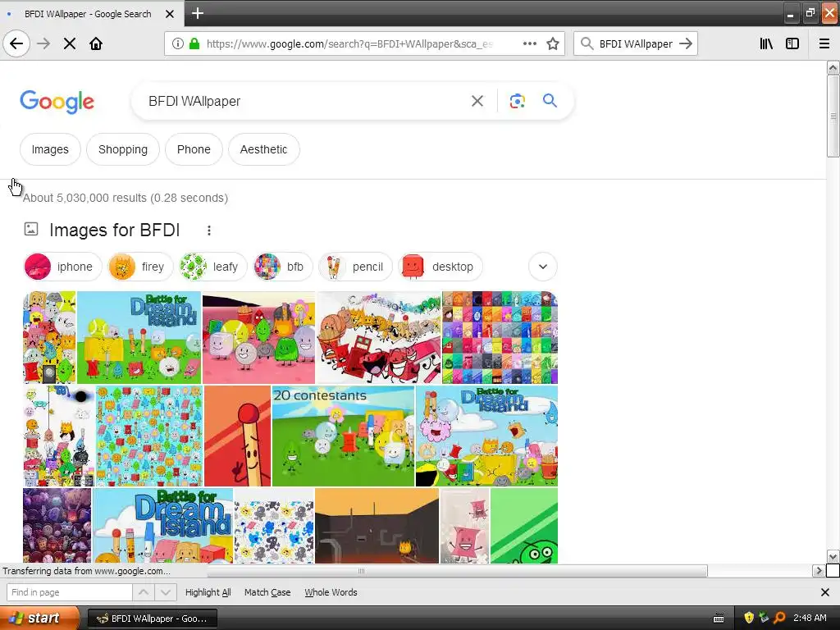Toggle Highlight All in the find bar

(208, 592)
